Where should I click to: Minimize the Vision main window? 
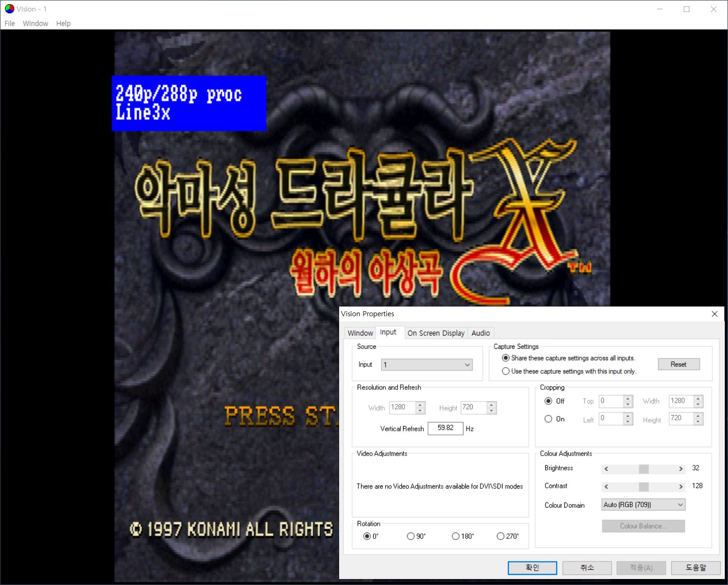pos(660,9)
